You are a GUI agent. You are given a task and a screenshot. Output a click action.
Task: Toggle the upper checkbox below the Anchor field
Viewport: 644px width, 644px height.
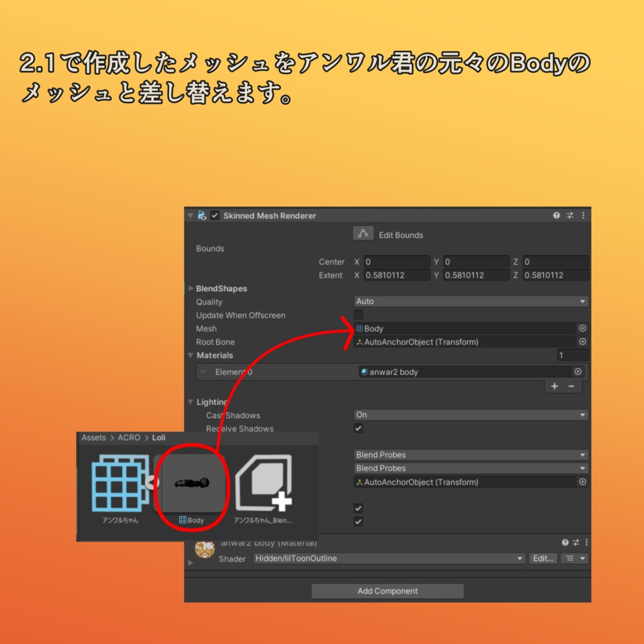358,508
